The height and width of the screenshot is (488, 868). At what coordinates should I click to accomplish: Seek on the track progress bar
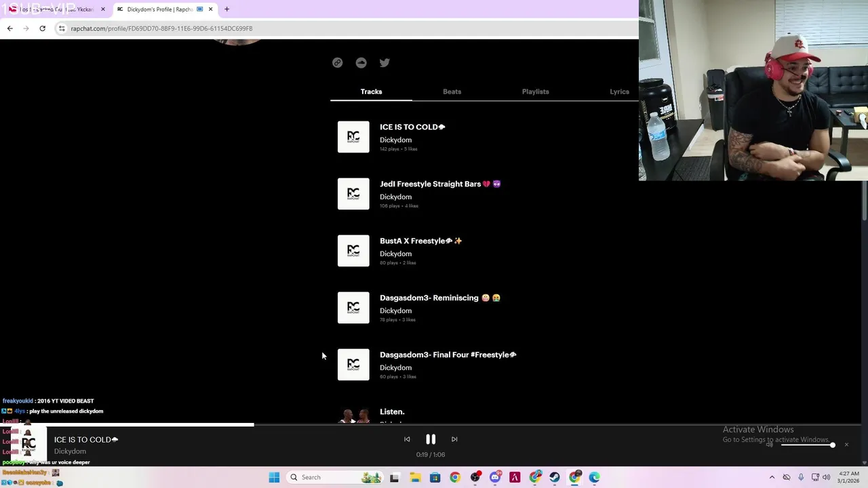pos(431,425)
